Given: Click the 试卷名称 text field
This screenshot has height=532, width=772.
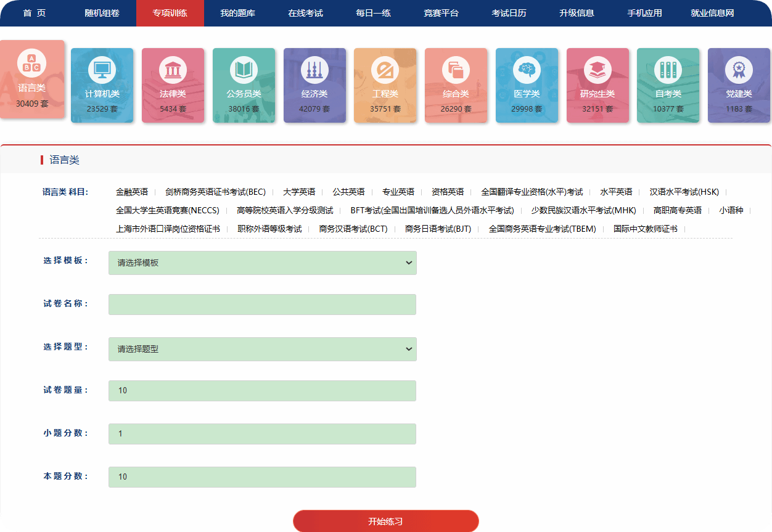Looking at the screenshot, I should pyautogui.click(x=262, y=305).
